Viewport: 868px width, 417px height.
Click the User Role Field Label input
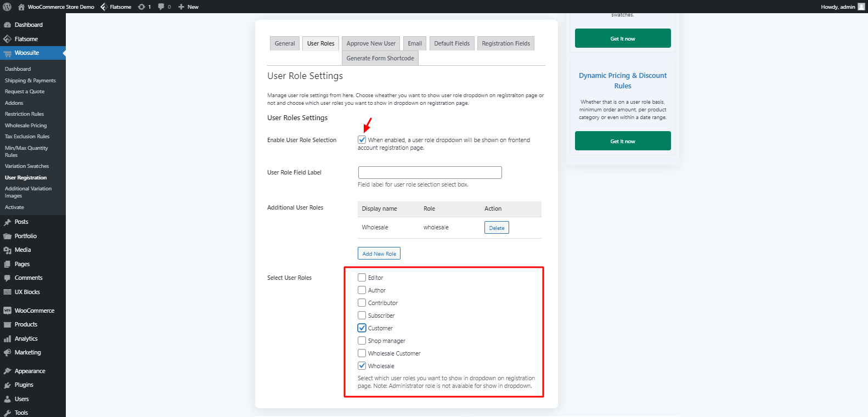[430, 172]
